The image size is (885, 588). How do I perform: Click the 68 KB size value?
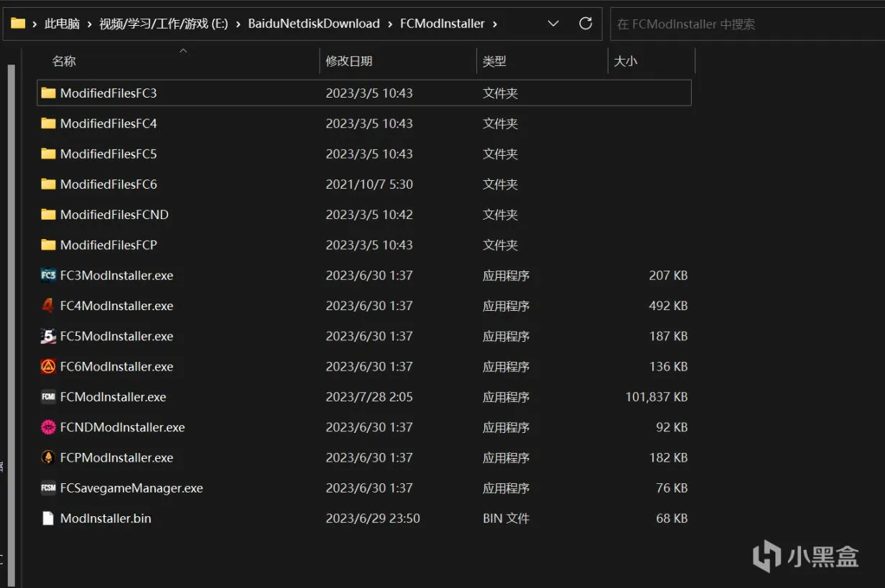point(672,518)
